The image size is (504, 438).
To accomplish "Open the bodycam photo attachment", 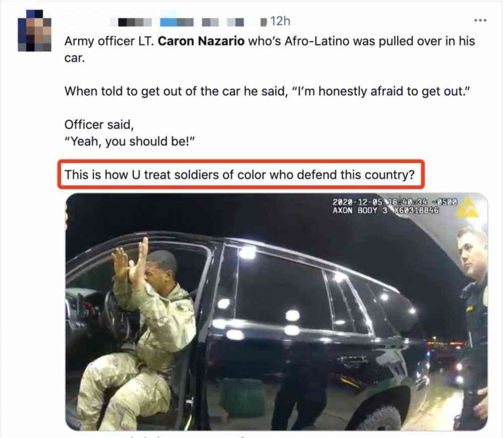I will [276, 312].
